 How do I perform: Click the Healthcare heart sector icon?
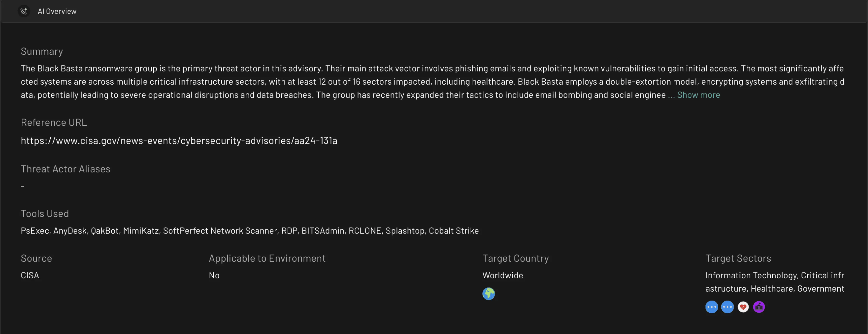(743, 307)
